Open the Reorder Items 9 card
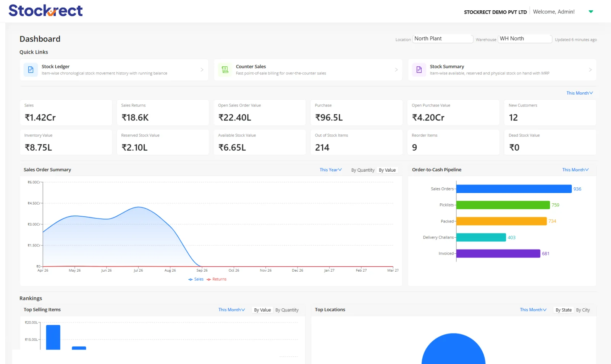This screenshot has height=364, width=611. point(453,142)
